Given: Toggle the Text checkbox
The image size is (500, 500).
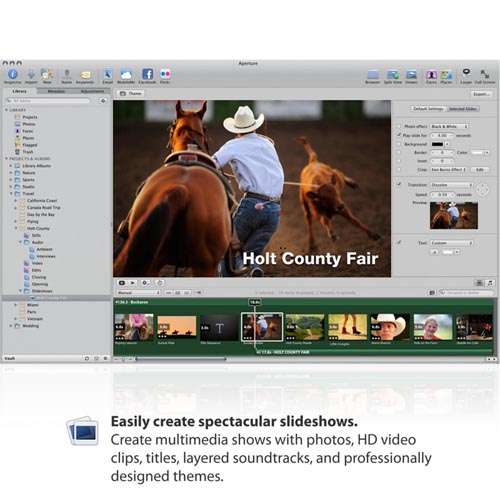Looking at the screenshot, I should pyautogui.click(x=399, y=243).
